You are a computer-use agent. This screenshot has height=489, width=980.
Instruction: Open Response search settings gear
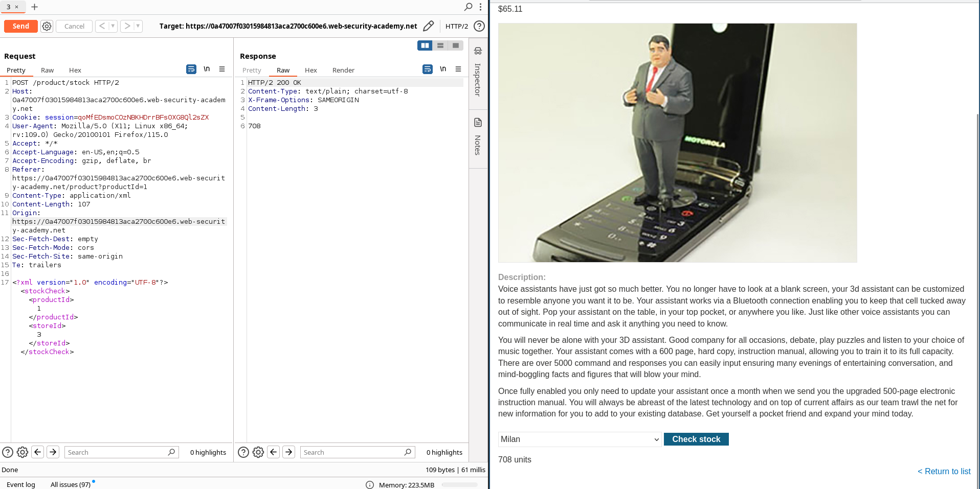(258, 452)
